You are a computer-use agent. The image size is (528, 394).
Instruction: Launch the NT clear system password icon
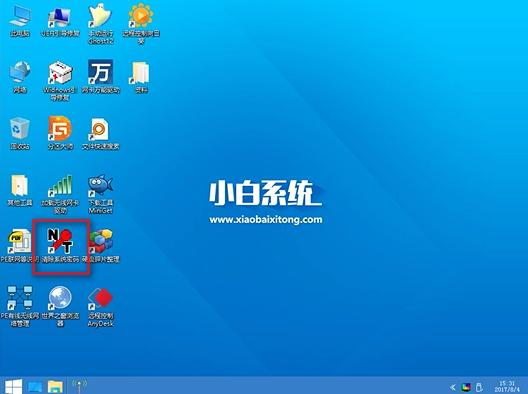coord(60,246)
